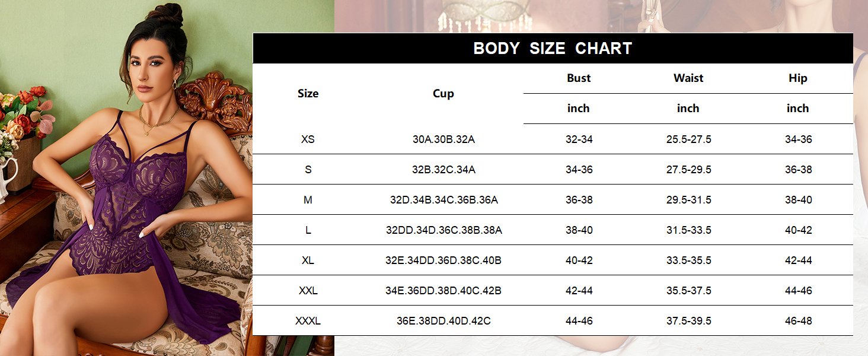Click the hip value 46-48
The height and width of the screenshot is (356, 868).
tap(798, 321)
